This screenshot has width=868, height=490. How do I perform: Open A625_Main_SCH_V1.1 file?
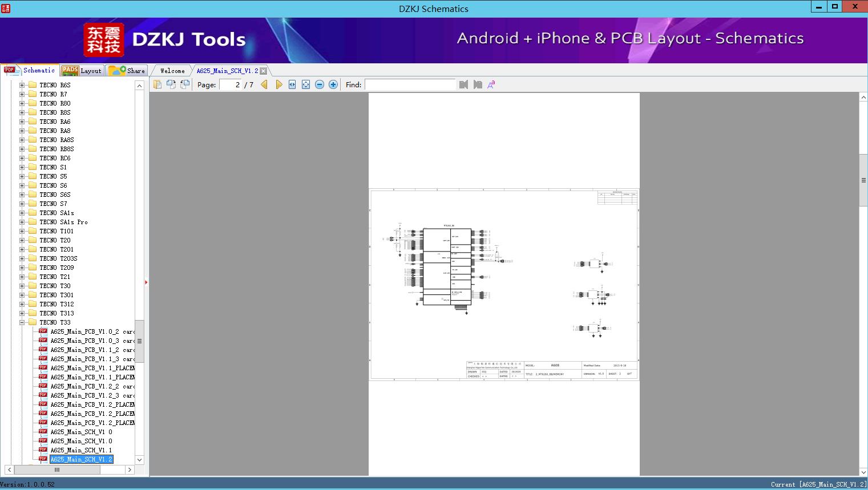(x=81, y=450)
